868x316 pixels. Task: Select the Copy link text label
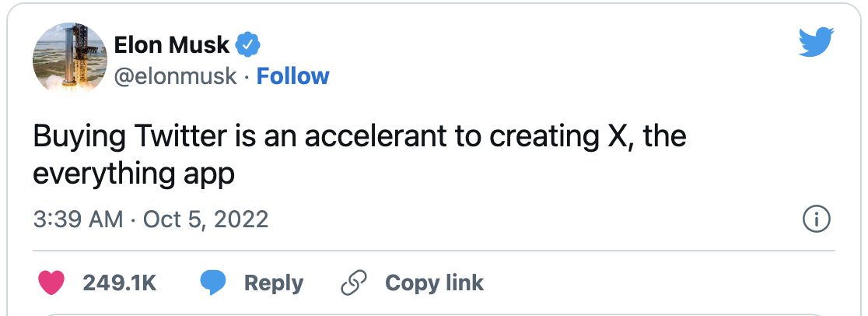pyautogui.click(x=434, y=283)
